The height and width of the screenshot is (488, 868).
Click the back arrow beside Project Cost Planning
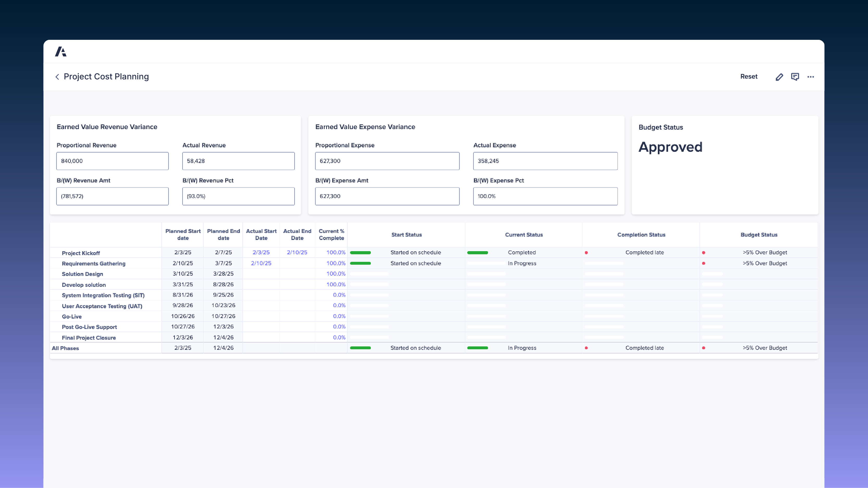(x=57, y=77)
